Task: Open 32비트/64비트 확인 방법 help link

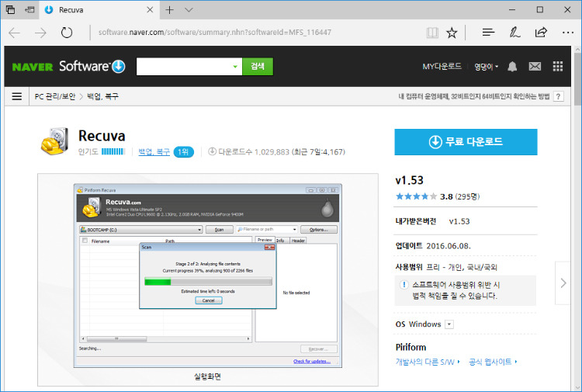Action: tap(474, 96)
